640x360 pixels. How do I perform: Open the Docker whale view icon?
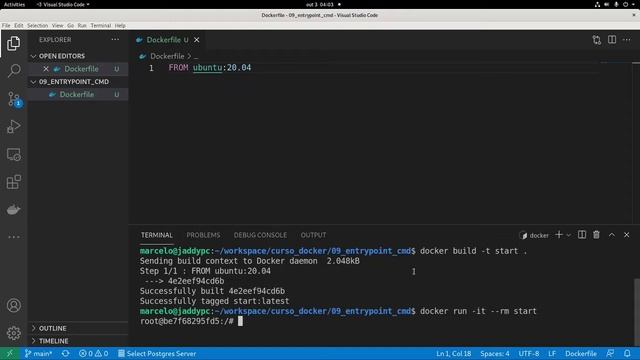13,210
